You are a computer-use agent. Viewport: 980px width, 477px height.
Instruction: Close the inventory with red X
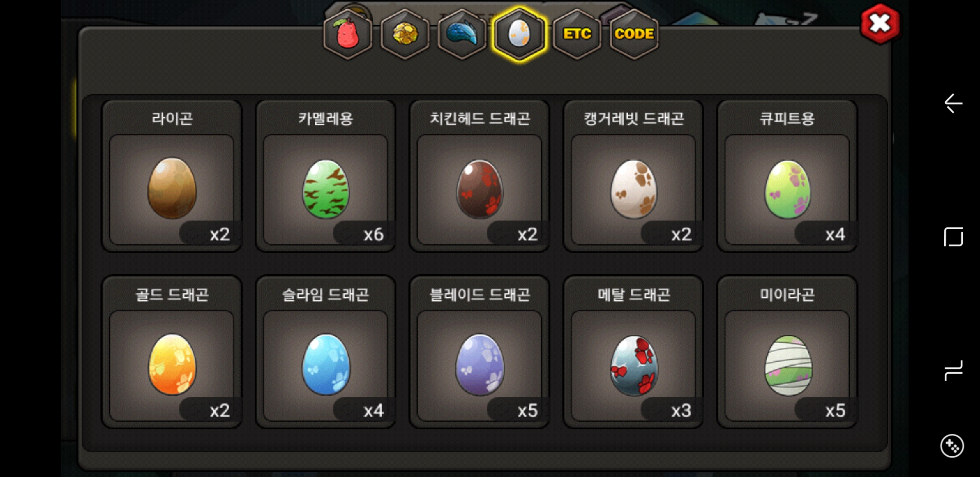[880, 23]
